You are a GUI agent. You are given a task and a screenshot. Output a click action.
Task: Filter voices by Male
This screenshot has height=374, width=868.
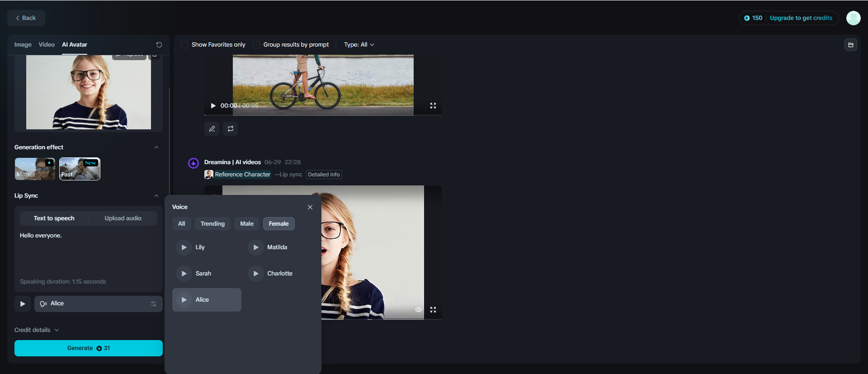[247, 224]
